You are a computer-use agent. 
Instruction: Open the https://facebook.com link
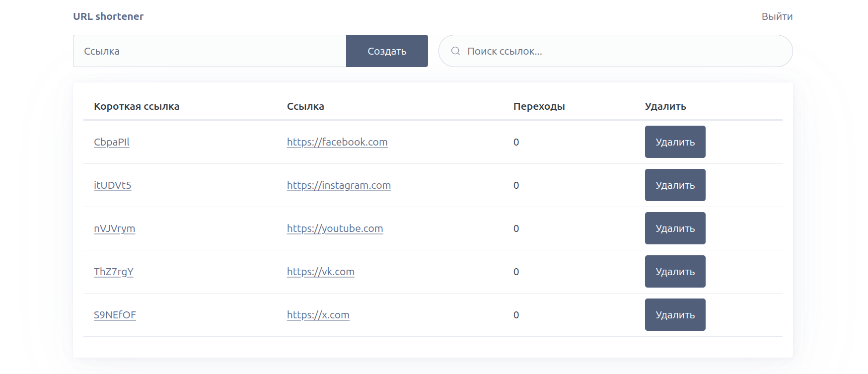tap(337, 142)
